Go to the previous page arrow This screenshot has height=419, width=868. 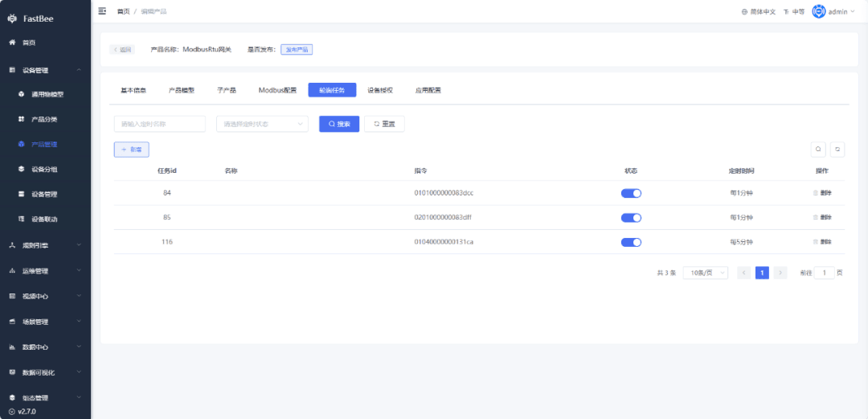(x=744, y=273)
